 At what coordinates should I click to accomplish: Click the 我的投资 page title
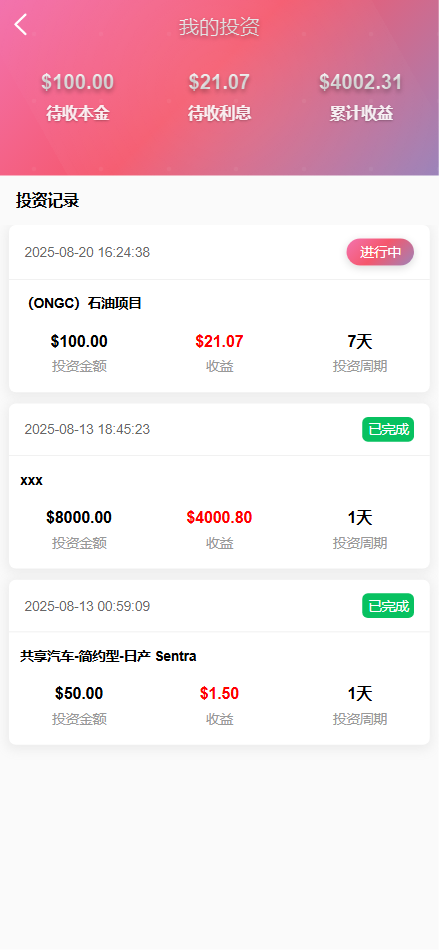tap(219, 27)
